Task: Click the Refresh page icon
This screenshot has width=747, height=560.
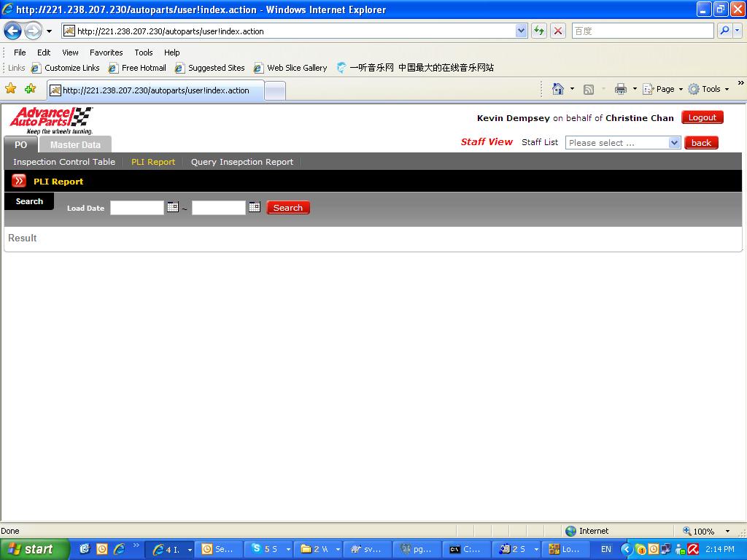Action: [x=539, y=31]
